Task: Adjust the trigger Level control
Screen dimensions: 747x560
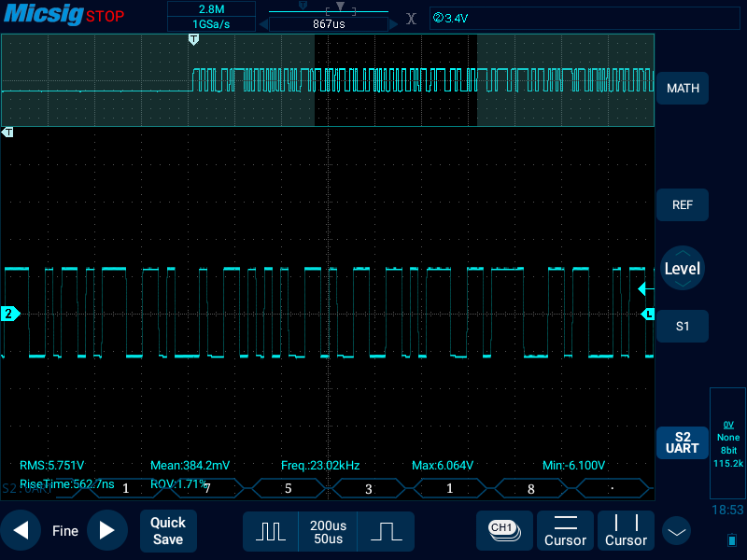Action: pos(683,269)
